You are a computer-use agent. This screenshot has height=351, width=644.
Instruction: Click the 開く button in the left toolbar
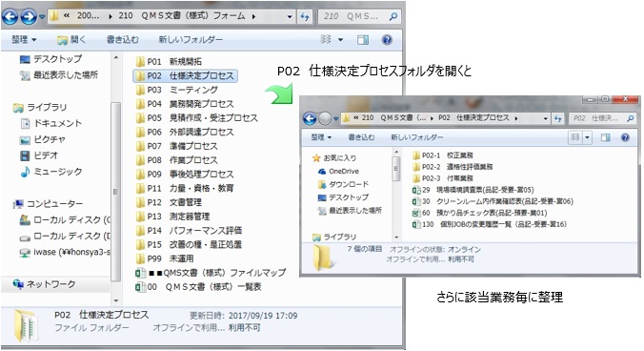[x=71, y=39]
